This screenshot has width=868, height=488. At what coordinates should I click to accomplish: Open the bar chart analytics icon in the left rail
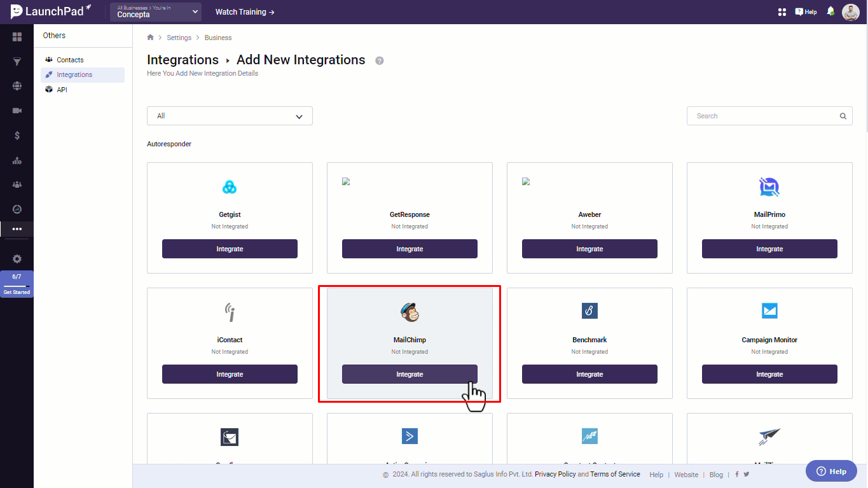coord(17,160)
